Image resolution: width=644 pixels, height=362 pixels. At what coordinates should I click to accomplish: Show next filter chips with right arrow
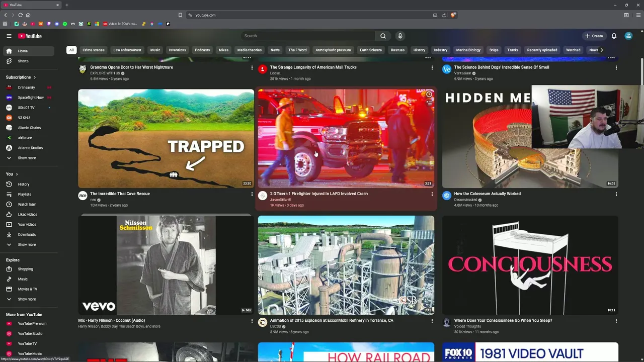pyautogui.click(x=601, y=50)
